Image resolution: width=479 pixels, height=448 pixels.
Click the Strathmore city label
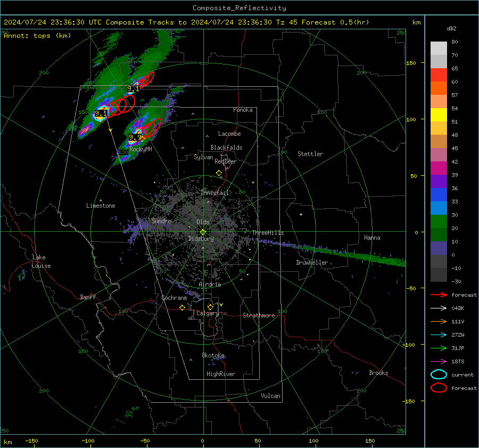pyautogui.click(x=259, y=315)
